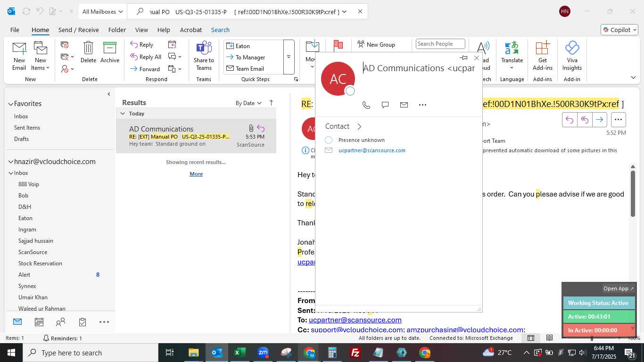644x362 pixels.
Task: Open the ScanSource folder
Action: (x=33, y=252)
